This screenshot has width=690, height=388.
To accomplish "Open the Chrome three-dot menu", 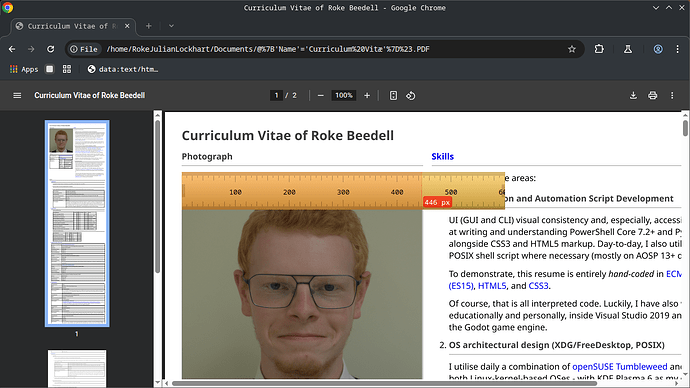I will point(678,49).
